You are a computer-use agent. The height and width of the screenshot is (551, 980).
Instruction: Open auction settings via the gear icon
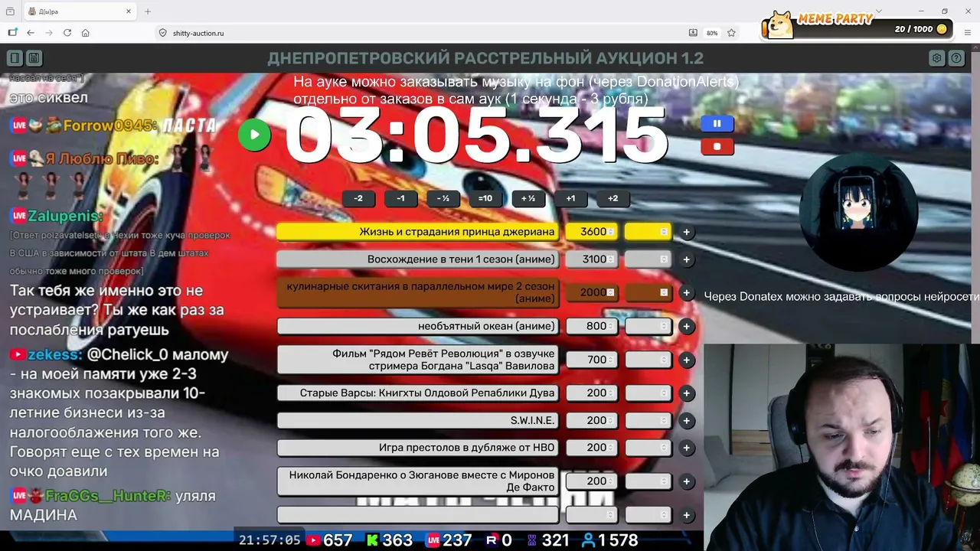pos(936,58)
